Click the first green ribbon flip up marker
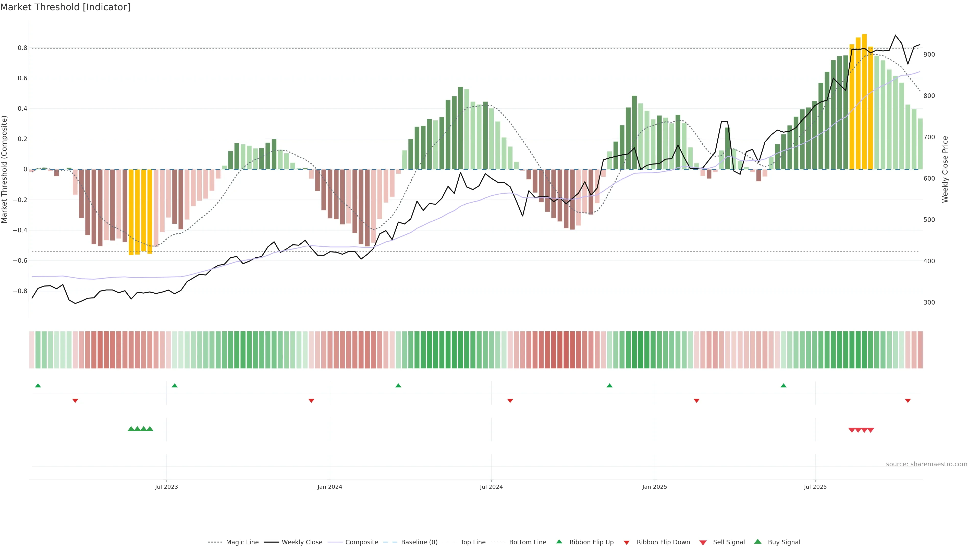 pos(38,386)
